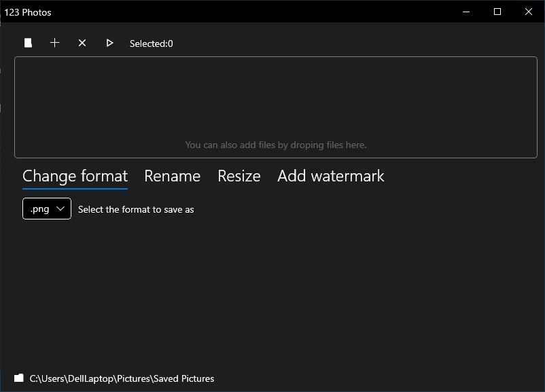Image resolution: width=545 pixels, height=392 pixels.
Task: Switch to the Change format tab
Action: [75, 176]
